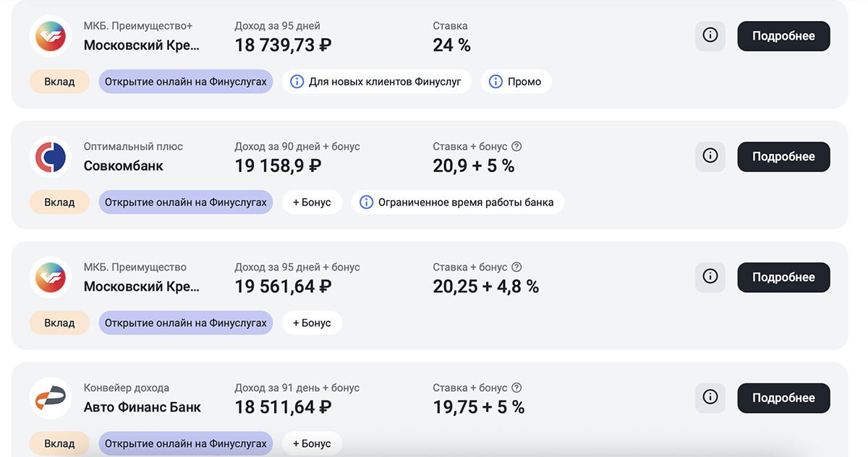Image resolution: width=868 pixels, height=457 pixels.
Task: Click + Бонус tag in Совкомбанк row
Action: coord(312,202)
